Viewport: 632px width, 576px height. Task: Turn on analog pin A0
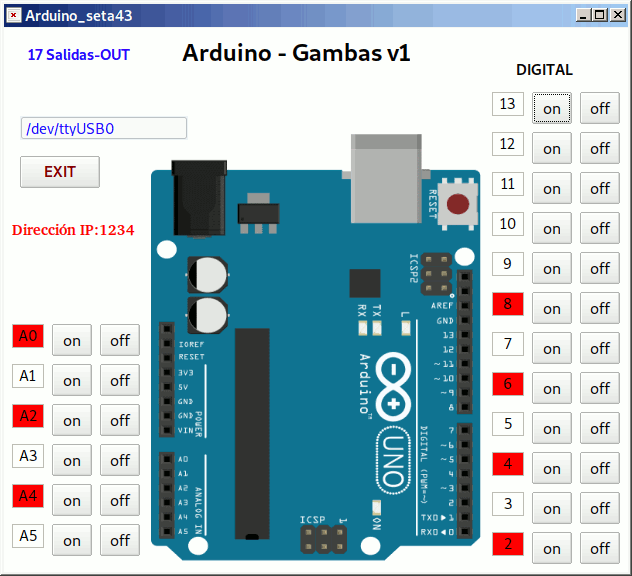(72, 340)
